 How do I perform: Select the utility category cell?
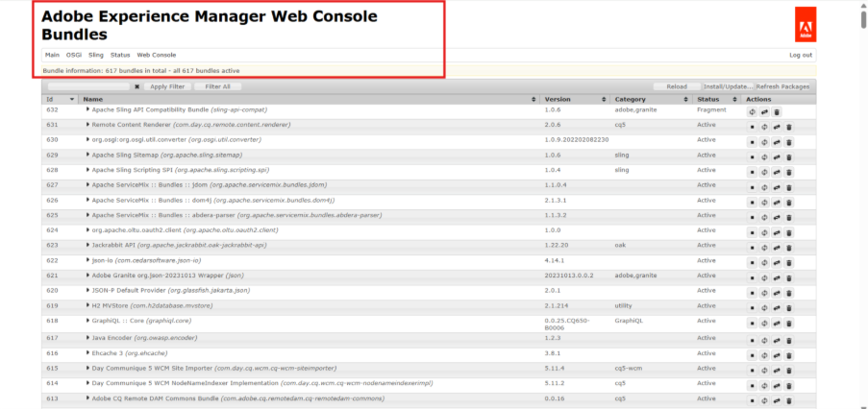click(623, 305)
